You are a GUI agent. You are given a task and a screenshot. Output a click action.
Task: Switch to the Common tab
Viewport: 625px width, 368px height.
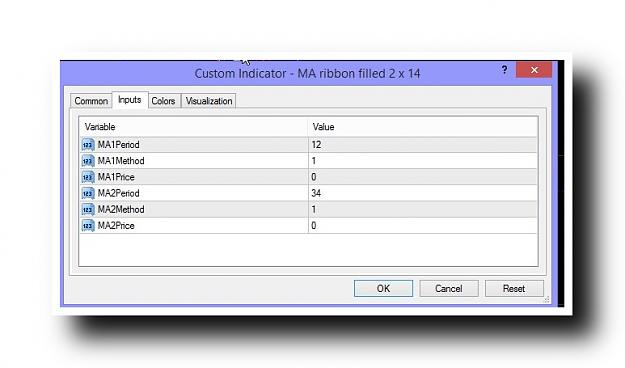(x=91, y=101)
